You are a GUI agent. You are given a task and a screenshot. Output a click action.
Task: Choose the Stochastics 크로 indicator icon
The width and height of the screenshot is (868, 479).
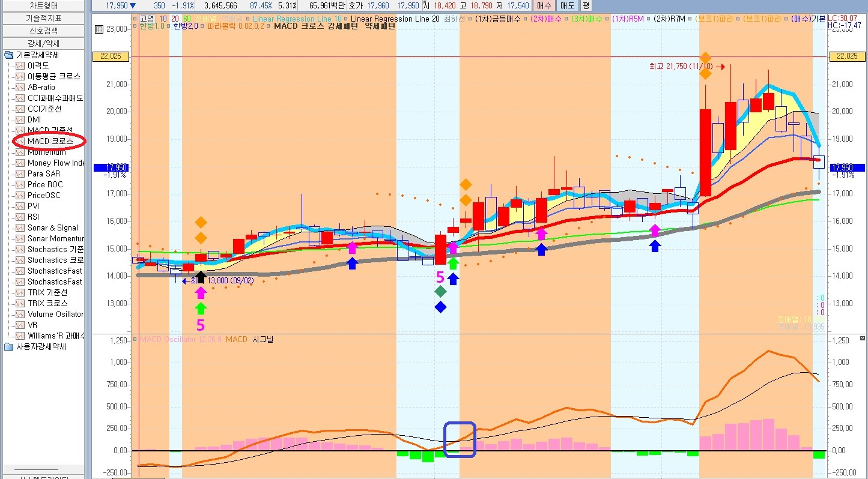click(20, 261)
